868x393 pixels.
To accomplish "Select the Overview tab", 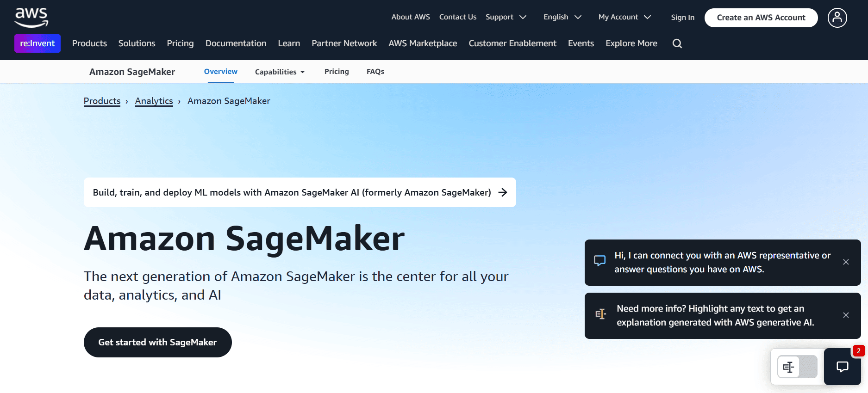I will pyautogui.click(x=221, y=72).
